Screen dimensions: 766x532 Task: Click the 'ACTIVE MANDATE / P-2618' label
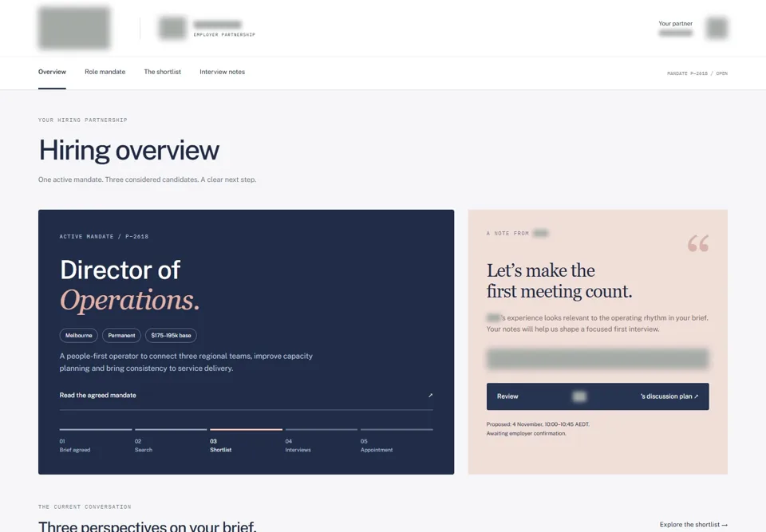pos(104,236)
